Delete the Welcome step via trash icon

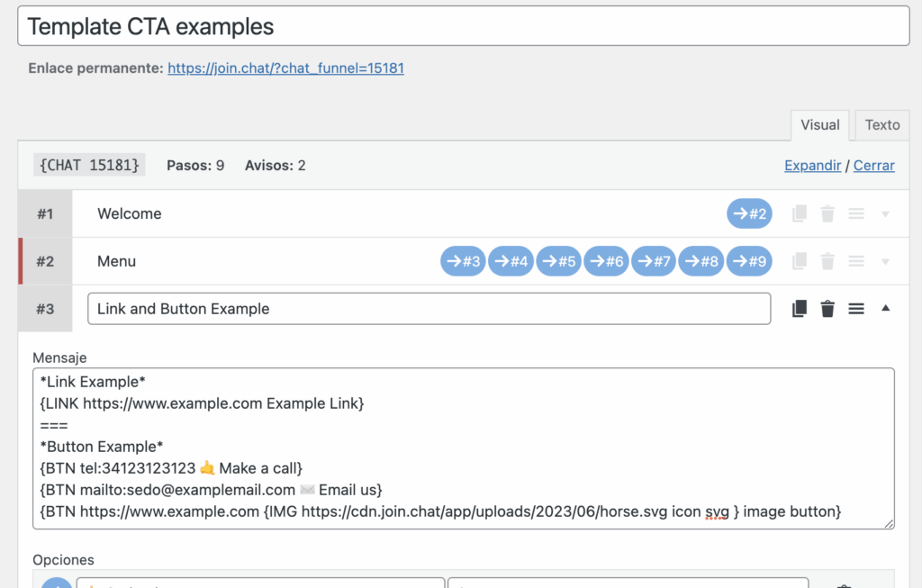pyautogui.click(x=827, y=213)
